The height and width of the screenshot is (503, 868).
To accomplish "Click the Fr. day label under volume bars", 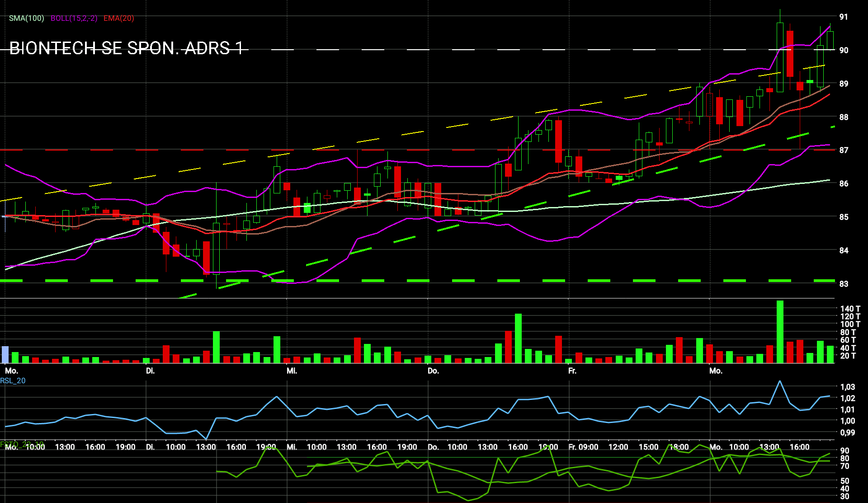I will pos(572,371).
